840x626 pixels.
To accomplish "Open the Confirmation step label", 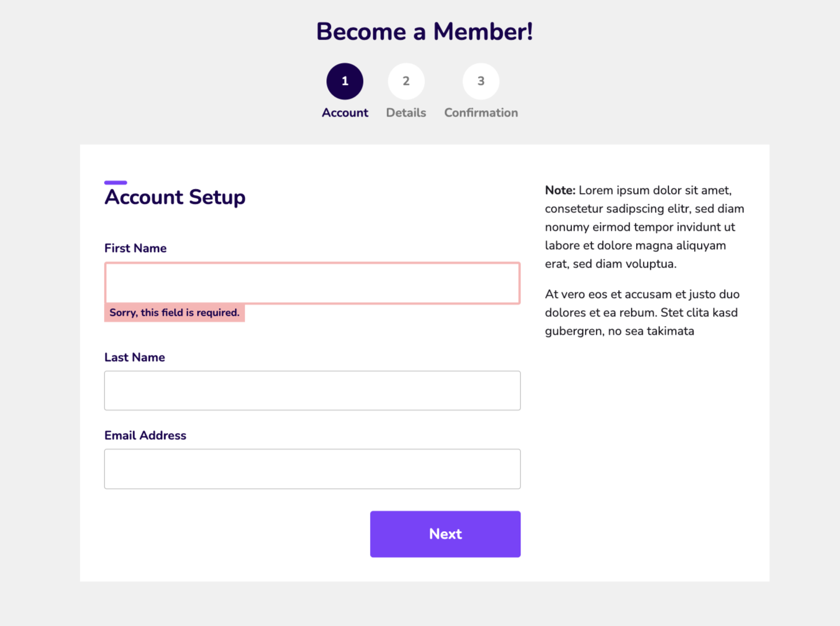I will coord(481,113).
